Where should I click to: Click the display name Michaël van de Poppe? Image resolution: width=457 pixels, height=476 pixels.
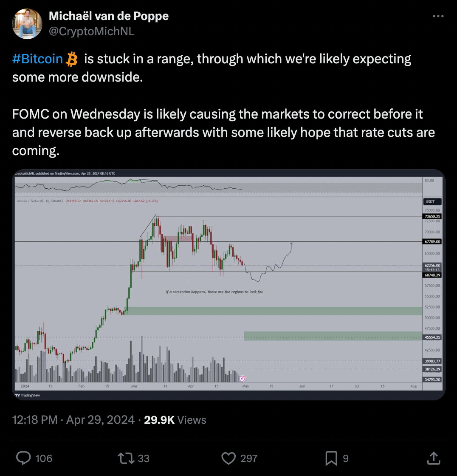pos(109,16)
